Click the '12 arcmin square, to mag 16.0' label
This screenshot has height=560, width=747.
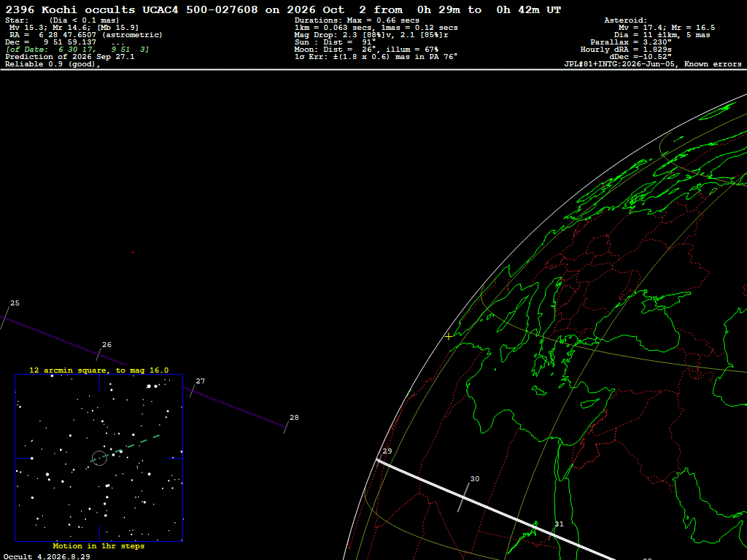(x=99, y=370)
